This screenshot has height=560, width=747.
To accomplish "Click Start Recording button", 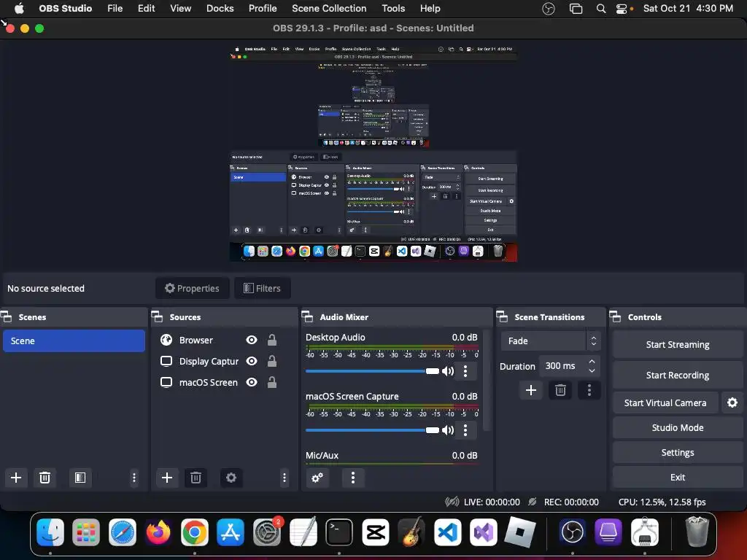I will (x=678, y=376).
